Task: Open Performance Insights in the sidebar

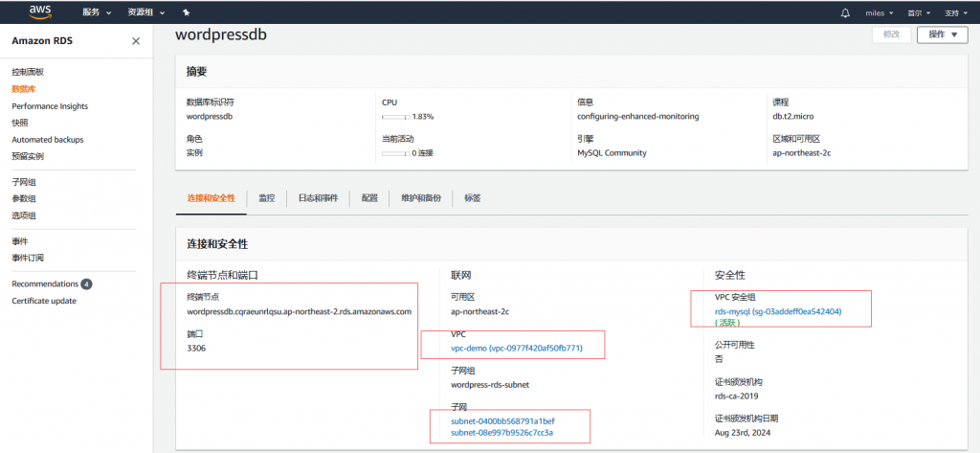Action: tap(50, 106)
